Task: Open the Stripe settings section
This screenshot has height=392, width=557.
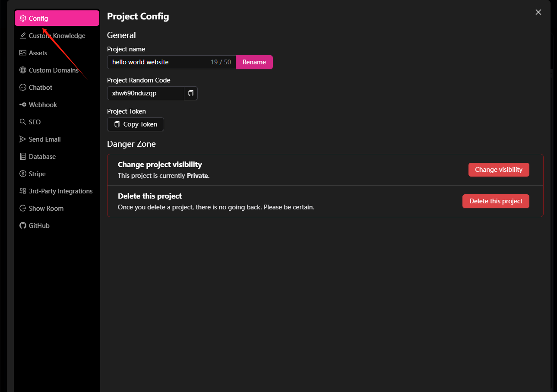Action: [37, 174]
